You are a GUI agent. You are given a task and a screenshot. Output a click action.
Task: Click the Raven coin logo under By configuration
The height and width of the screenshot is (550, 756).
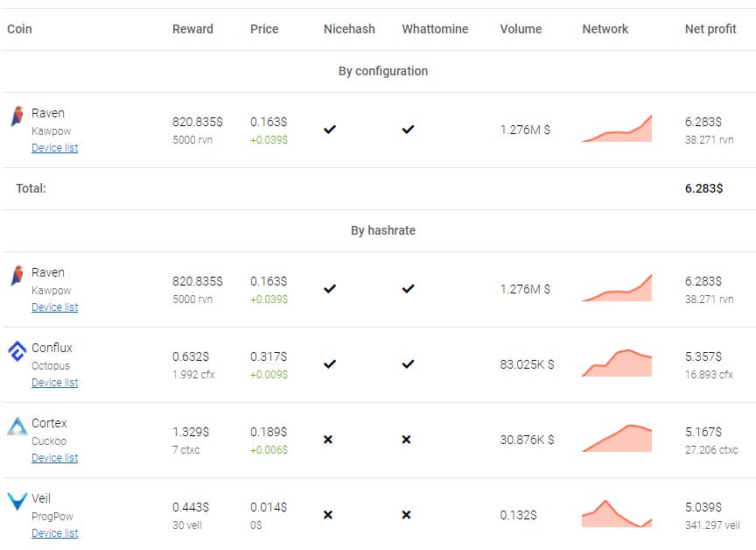(17, 116)
